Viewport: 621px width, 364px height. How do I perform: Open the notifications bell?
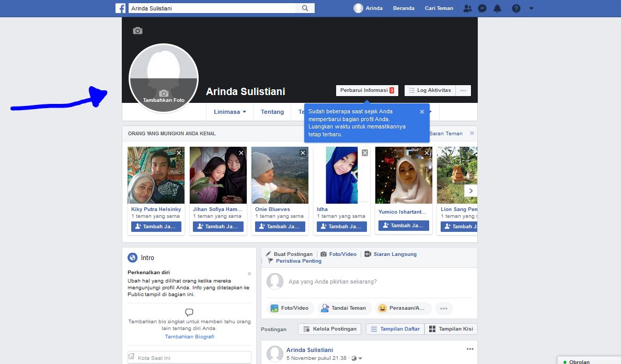[x=497, y=8]
